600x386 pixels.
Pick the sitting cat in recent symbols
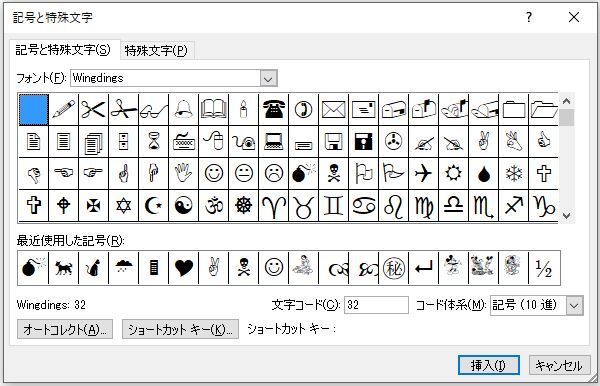pyautogui.click(x=93, y=267)
